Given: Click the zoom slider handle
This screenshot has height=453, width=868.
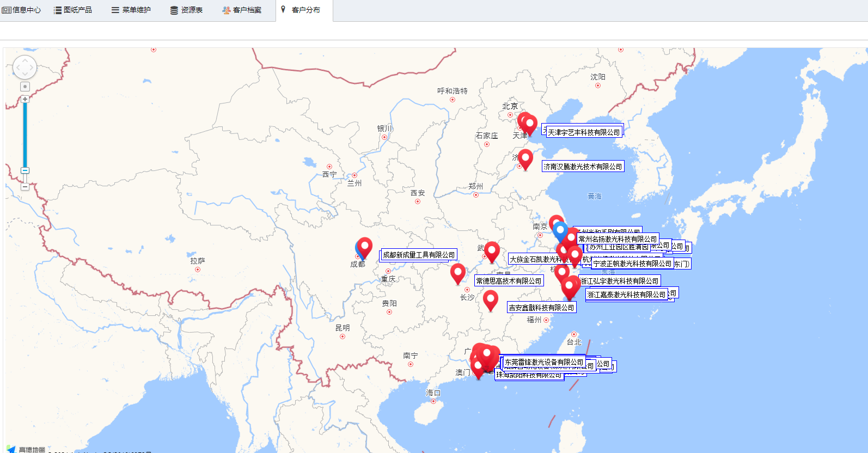Looking at the screenshot, I should 25,170.
